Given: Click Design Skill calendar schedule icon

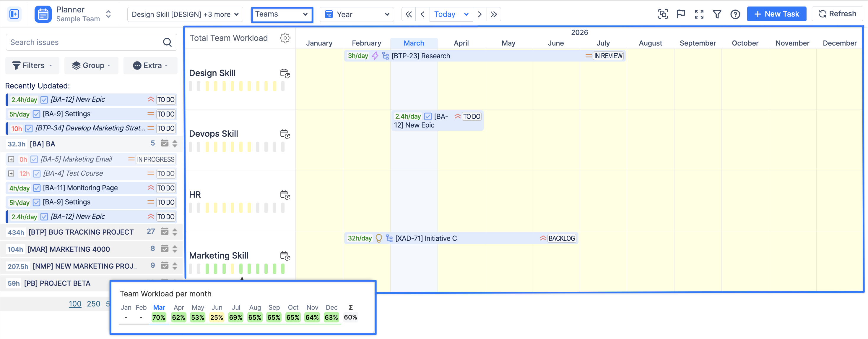Looking at the screenshot, I should click(x=285, y=73).
